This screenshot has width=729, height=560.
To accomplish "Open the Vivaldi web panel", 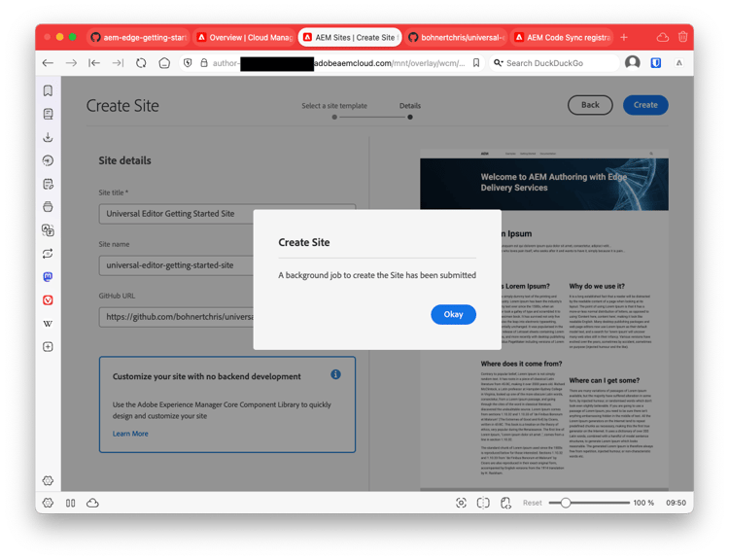I will tap(48, 300).
